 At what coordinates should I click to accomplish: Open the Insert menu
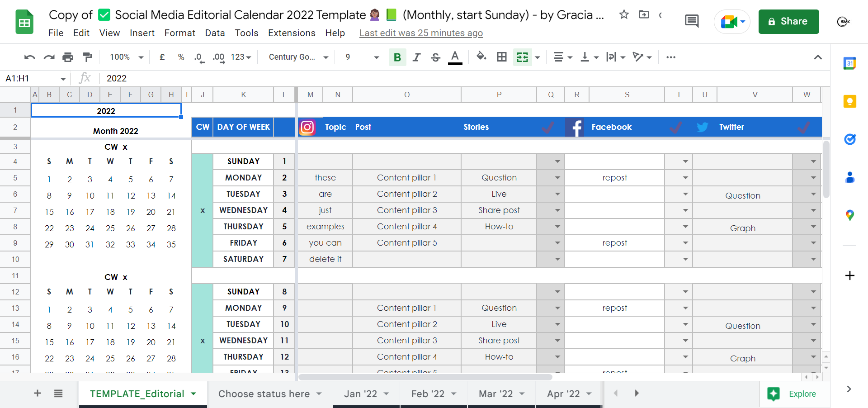(x=142, y=33)
